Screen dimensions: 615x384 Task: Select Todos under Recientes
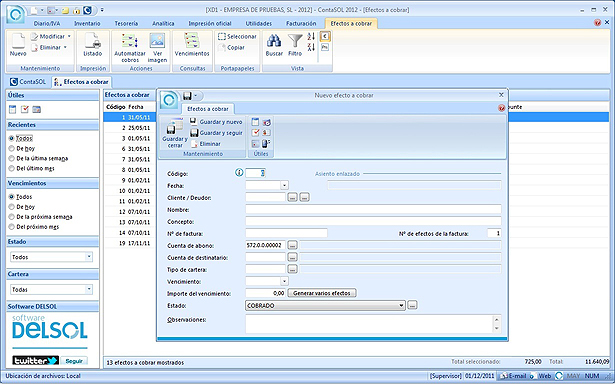11,138
